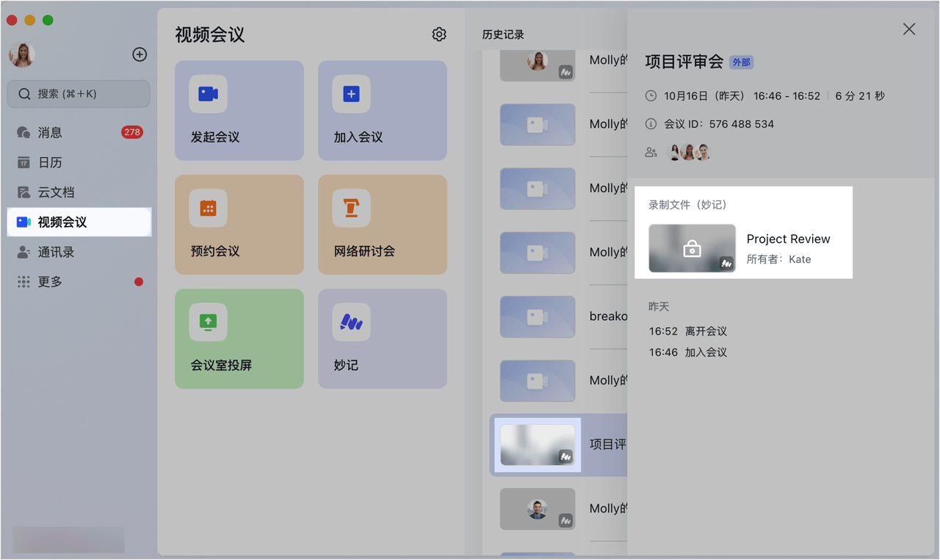Select the 项目评审会 history record thumbnail
This screenshot has width=940, height=560.
pyautogui.click(x=538, y=445)
